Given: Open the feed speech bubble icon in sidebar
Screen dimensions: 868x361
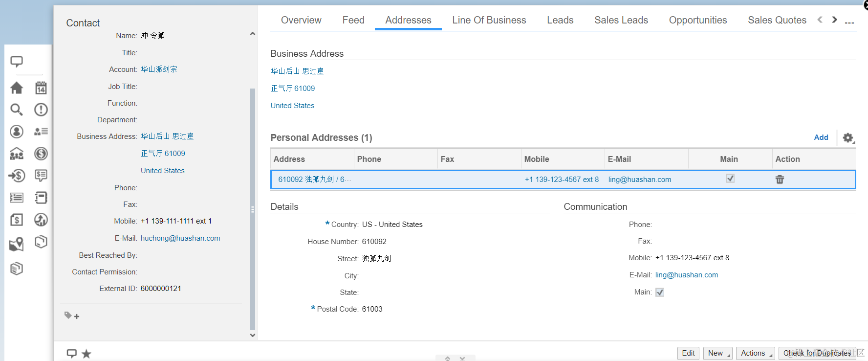Looking at the screenshot, I should [x=17, y=62].
